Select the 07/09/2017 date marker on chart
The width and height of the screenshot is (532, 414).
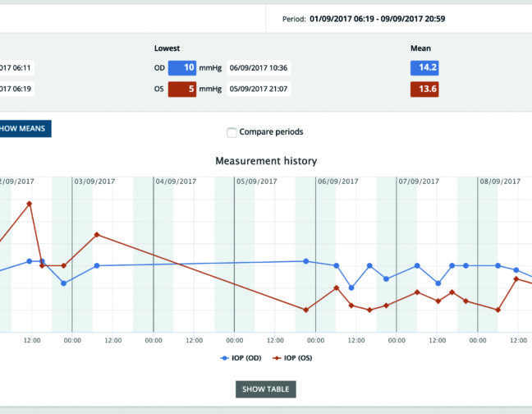click(x=419, y=181)
